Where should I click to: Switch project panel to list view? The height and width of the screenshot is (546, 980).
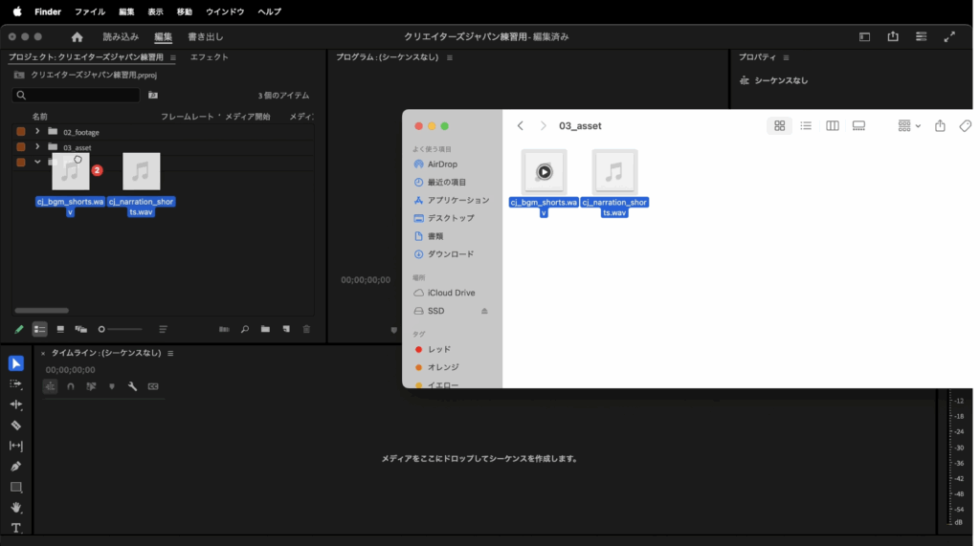click(39, 329)
